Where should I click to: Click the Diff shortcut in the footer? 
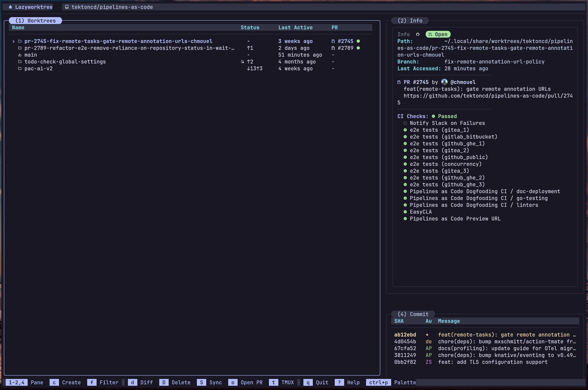[x=140, y=382]
